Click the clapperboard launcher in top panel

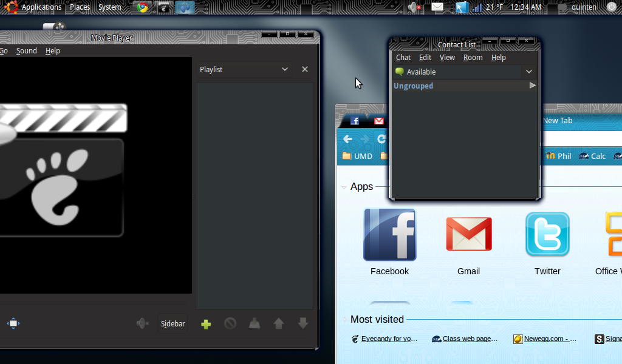pos(163,7)
